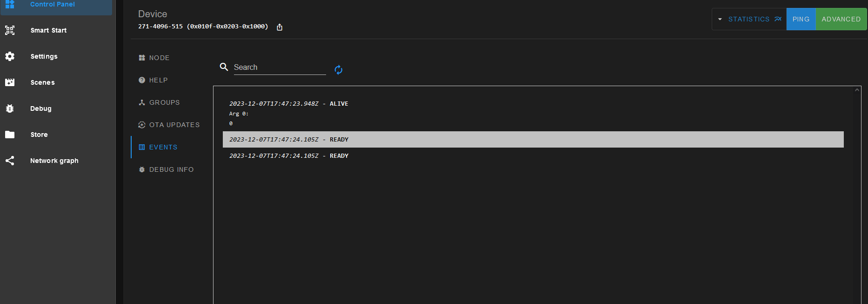This screenshot has width=868, height=304.
Task: Switch to the Groups tab
Action: coord(164,102)
